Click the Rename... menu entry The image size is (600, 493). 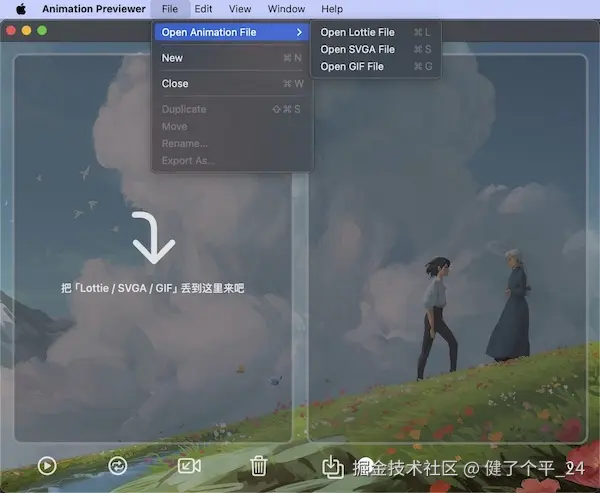232,144
